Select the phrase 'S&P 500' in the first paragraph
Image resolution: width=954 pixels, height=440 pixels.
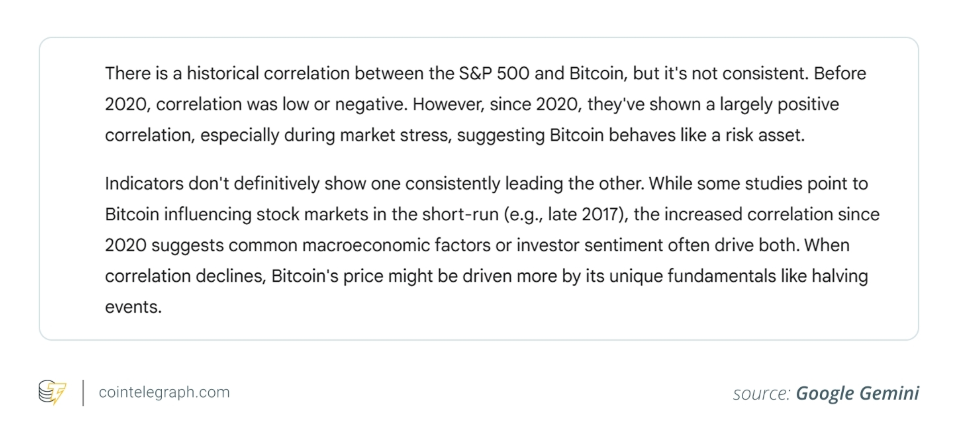tap(492, 74)
